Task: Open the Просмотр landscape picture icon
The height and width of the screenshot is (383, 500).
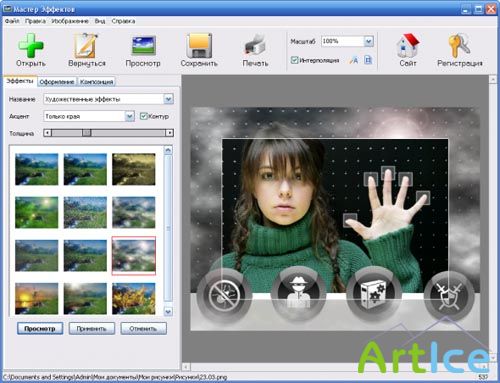Action: [143, 45]
